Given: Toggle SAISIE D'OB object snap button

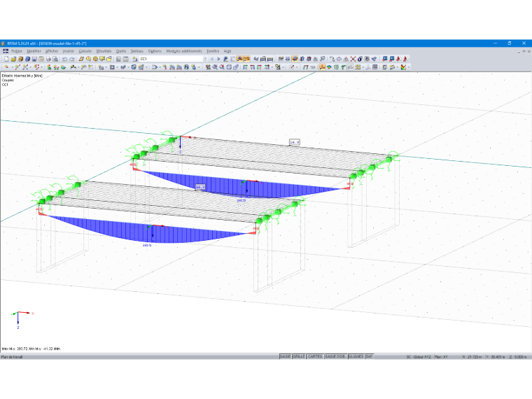Looking at the screenshot, I should pos(335,356).
